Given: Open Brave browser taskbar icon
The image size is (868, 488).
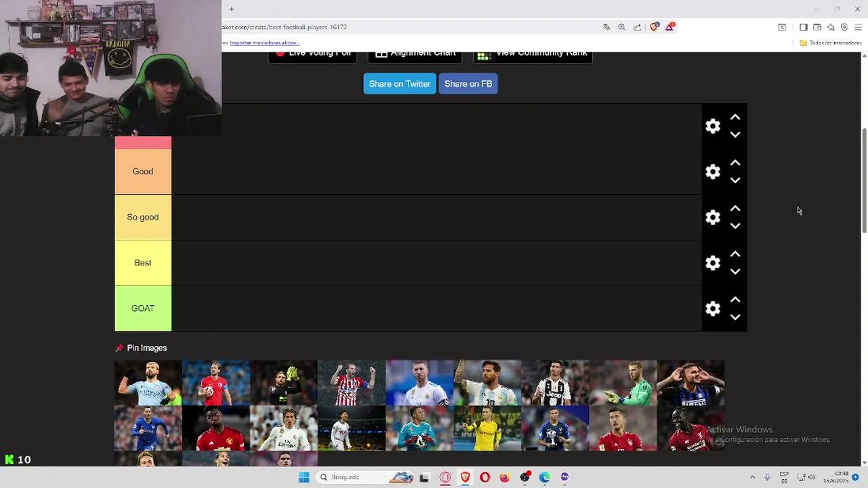Looking at the screenshot, I should [x=465, y=477].
